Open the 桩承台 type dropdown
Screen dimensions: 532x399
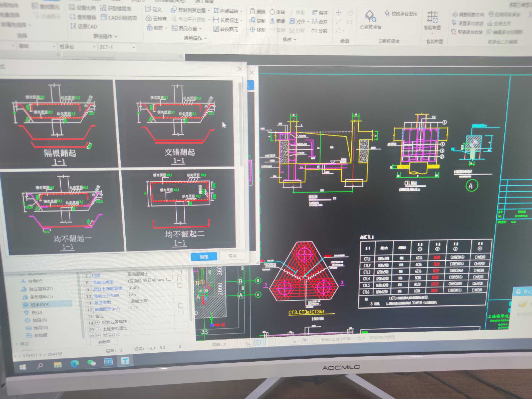[94, 47]
